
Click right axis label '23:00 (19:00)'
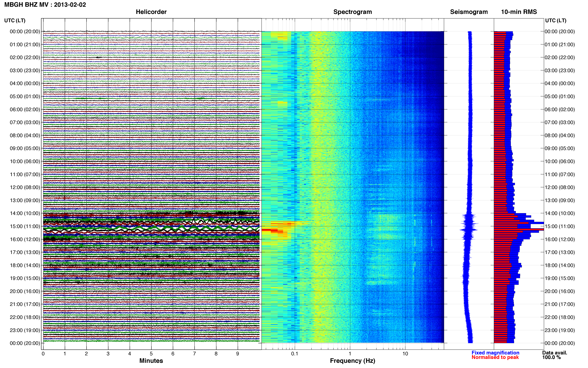tap(560, 330)
